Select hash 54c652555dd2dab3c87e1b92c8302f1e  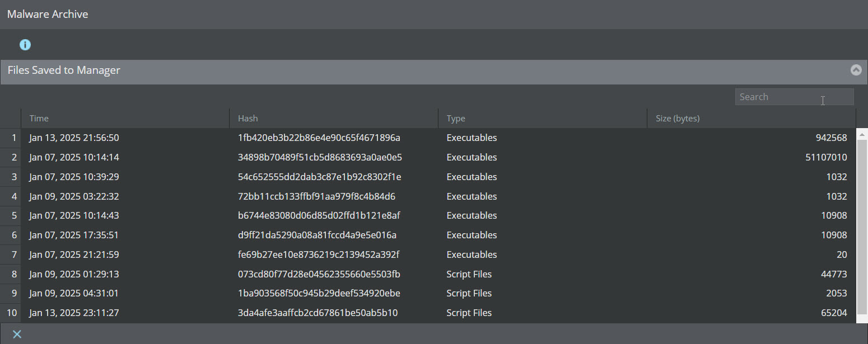pyautogui.click(x=319, y=177)
